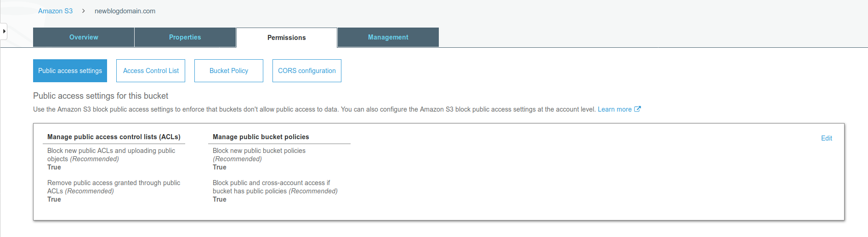Viewport: 868px width, 237px height.
Task: Click the Manage public bucket policies heading
Action: pyautogui.click(x=261, y=137)
